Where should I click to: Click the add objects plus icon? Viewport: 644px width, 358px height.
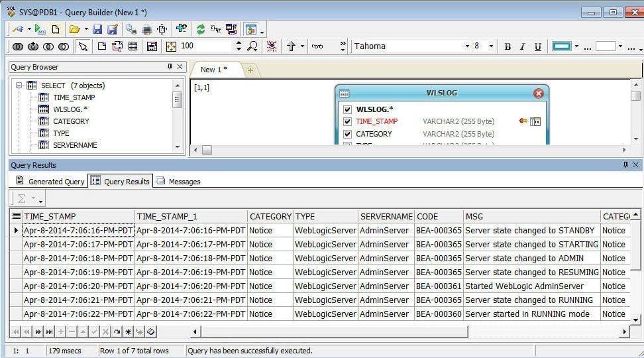[x=181, y=29]
